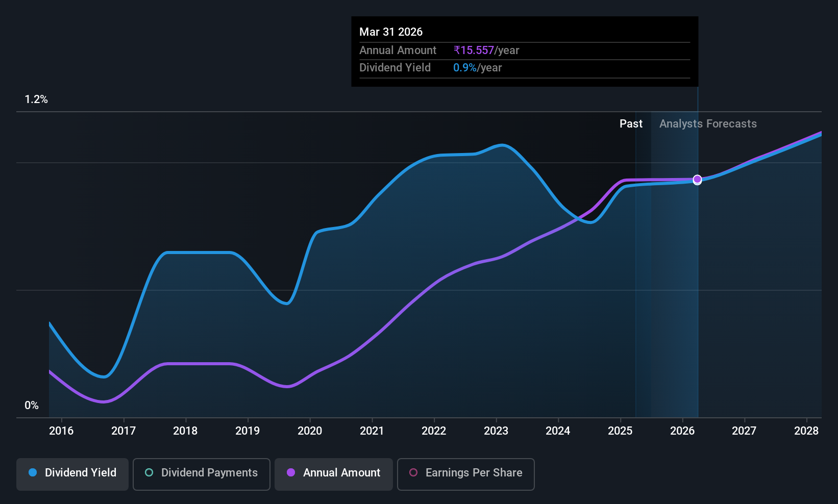Click the 2025 x-axis year label

coord(620,431)
